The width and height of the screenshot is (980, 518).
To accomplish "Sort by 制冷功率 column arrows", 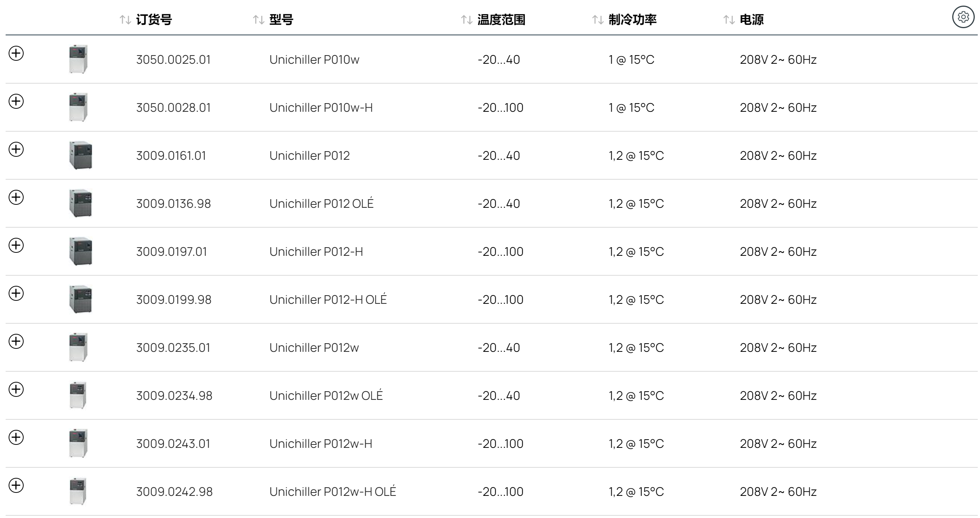I will [598, 20].
